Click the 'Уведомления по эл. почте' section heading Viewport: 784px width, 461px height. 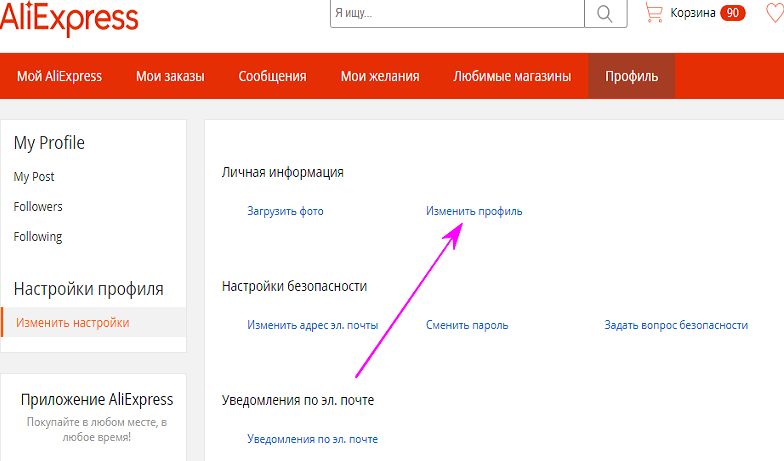coord(298,400)
